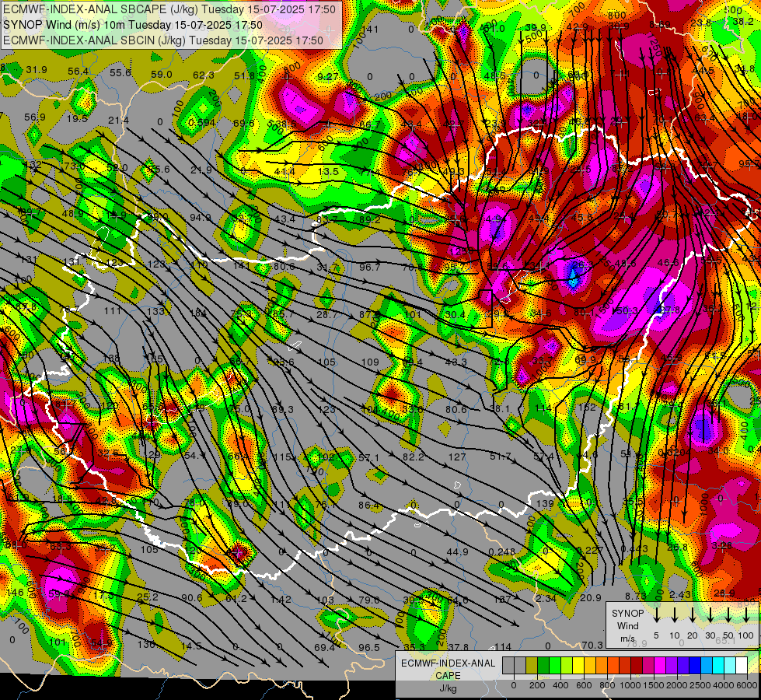761x700 pixels.
Task: Click the 10 m/s wind arrow in legend
Action: (x=675, y=615)
